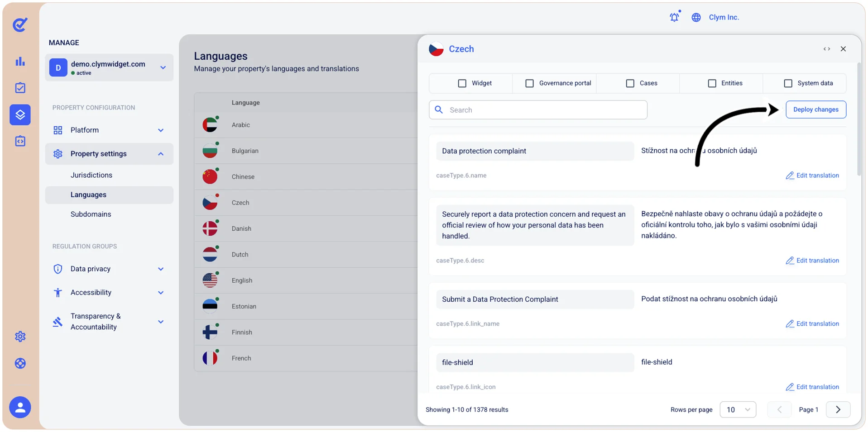868x432 pixels.
Task: Open Jurisdictions in Property settings
Action: pyautogui.click(x=91, y=175)
